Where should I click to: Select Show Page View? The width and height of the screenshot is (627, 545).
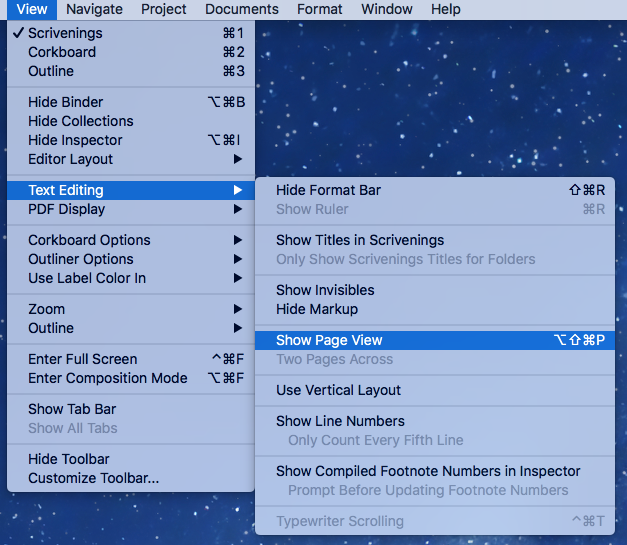pos(435,340)
